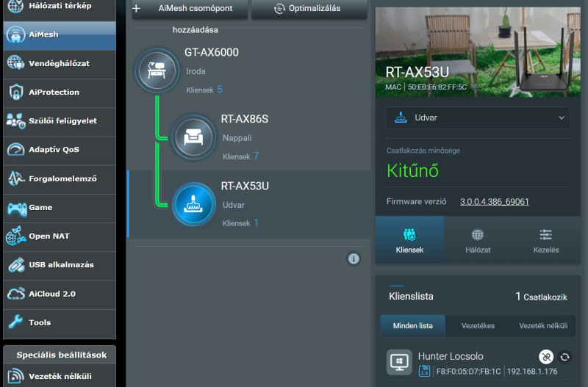Image resolution: width=588 pixels, height=387 pixels.
Task: Click the Forgalomelemző pulse chart icon
Action: pos(15,178)
